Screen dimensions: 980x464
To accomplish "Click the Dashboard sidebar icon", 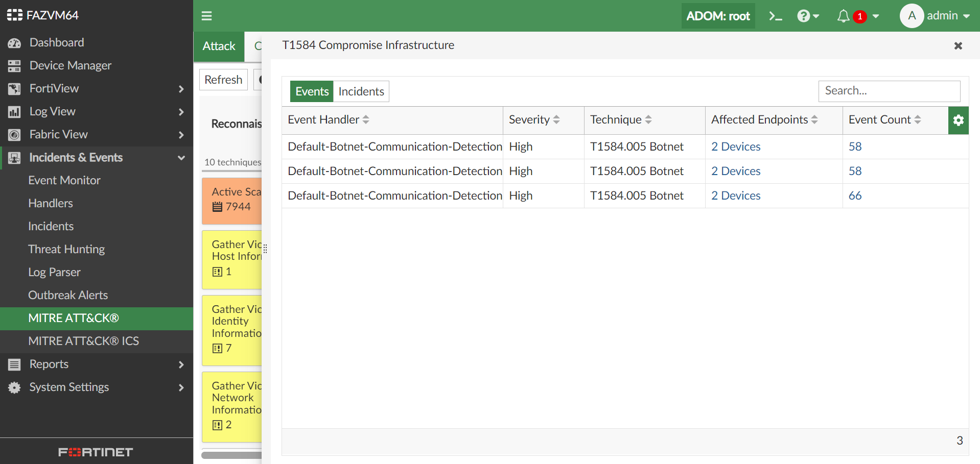I will click(x=14, y=43).
